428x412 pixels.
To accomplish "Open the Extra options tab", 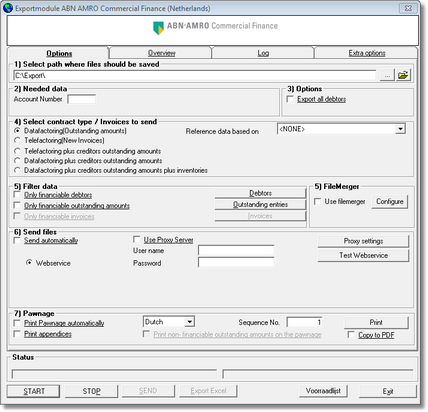I will tap(367, 53).
